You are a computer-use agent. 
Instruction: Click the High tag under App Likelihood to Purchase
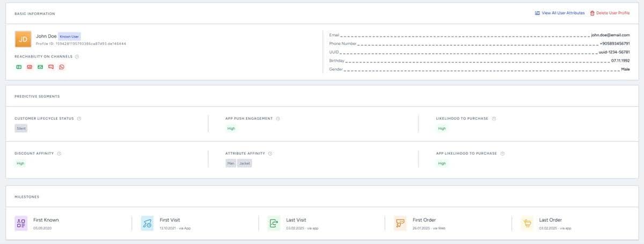[x=442, y=163]
